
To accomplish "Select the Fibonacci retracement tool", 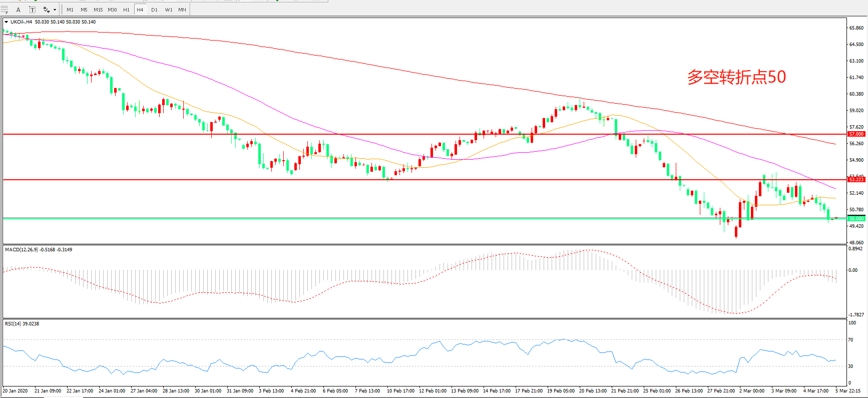I will pos(5,10).
